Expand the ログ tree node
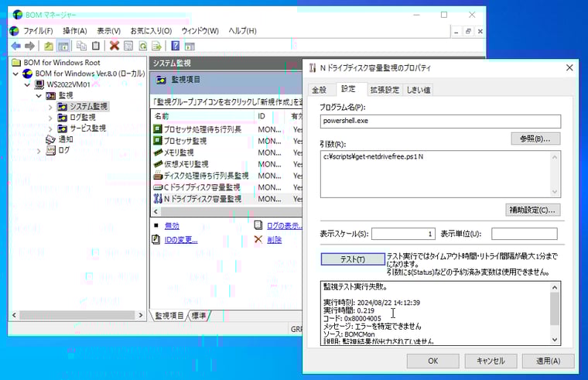Image resolution: width=588 pixels, height=380 pixels. (x=39, y=151)
